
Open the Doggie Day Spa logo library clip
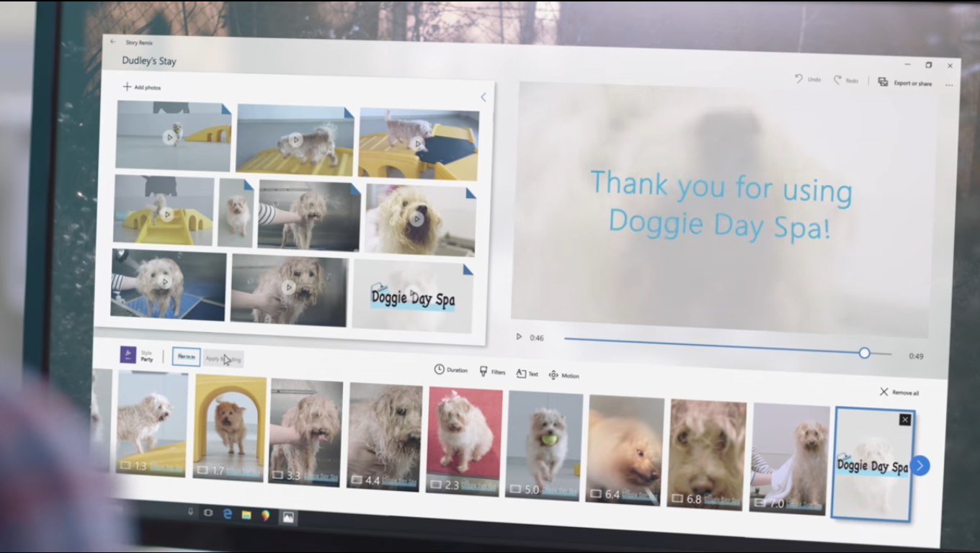click(x=411, y=297)
